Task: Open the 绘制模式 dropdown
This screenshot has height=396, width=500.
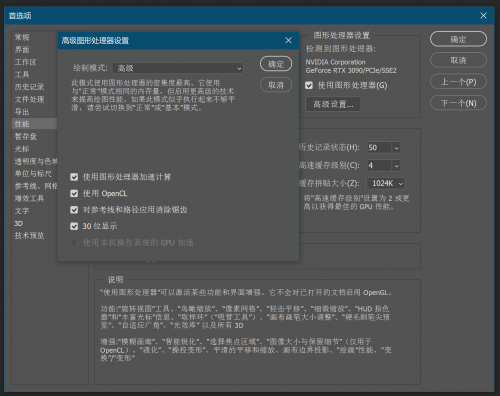Action: [178, 68]
